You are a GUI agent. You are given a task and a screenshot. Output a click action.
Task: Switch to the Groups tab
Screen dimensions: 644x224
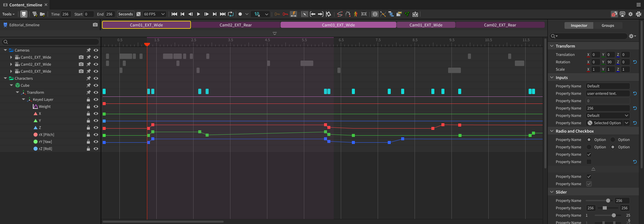608,25
